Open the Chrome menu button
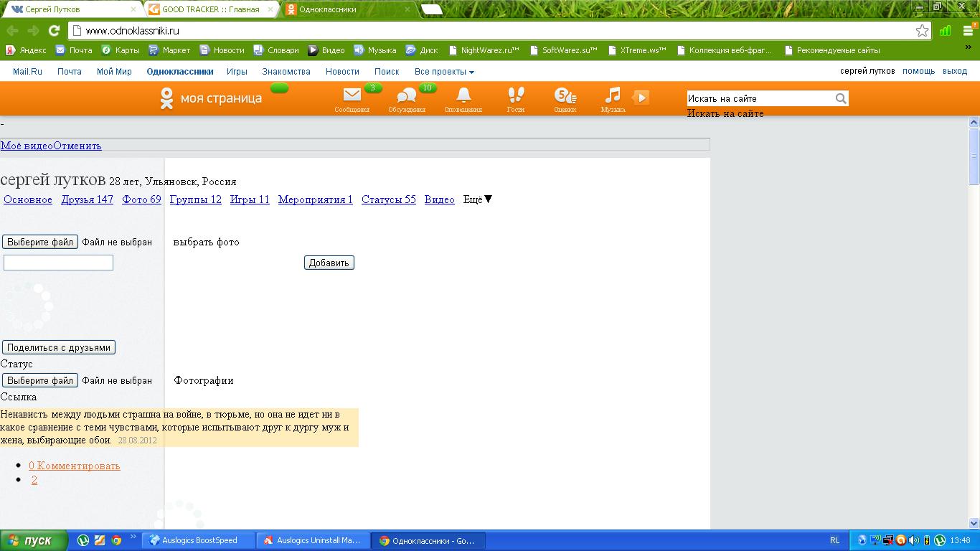This screenshot has height=551, width=980. (968, 31)
